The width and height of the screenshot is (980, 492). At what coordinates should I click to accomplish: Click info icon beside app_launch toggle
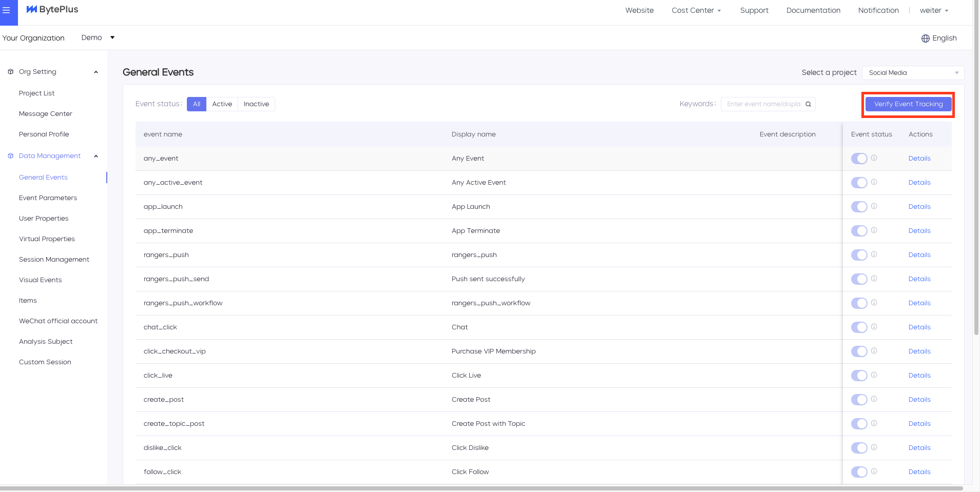[874, 206]
